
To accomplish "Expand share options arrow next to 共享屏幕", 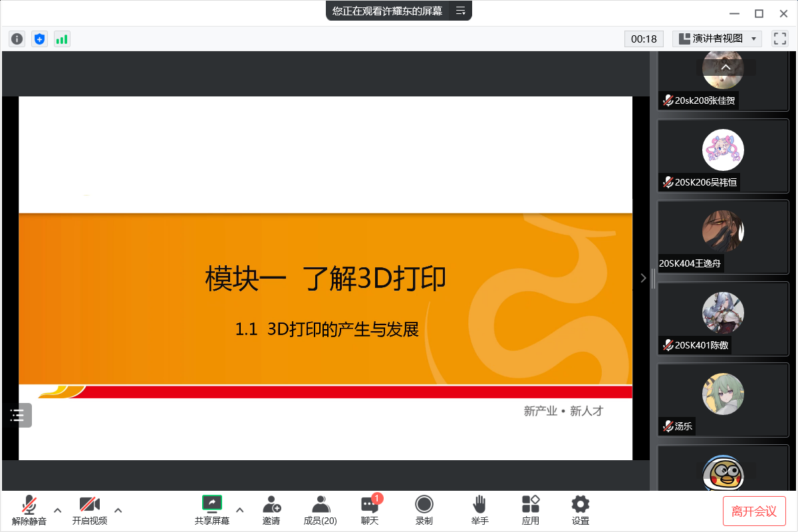I will [x=240, y=510].
